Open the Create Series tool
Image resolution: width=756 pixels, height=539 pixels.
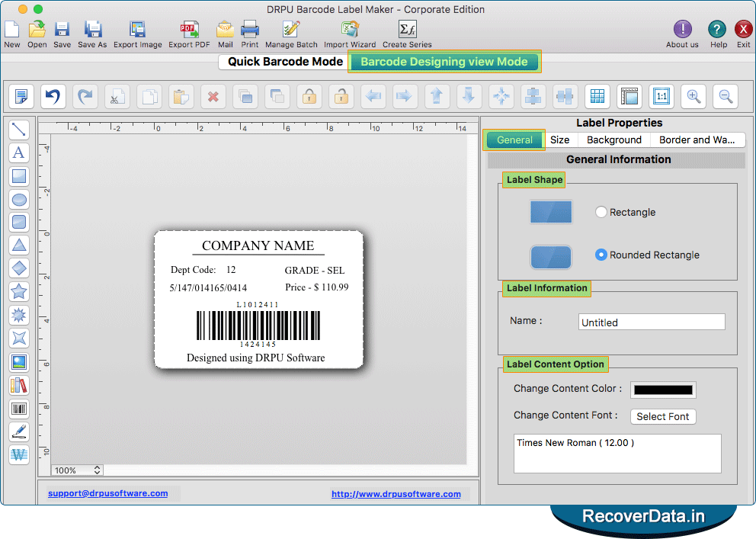point(407,34)
